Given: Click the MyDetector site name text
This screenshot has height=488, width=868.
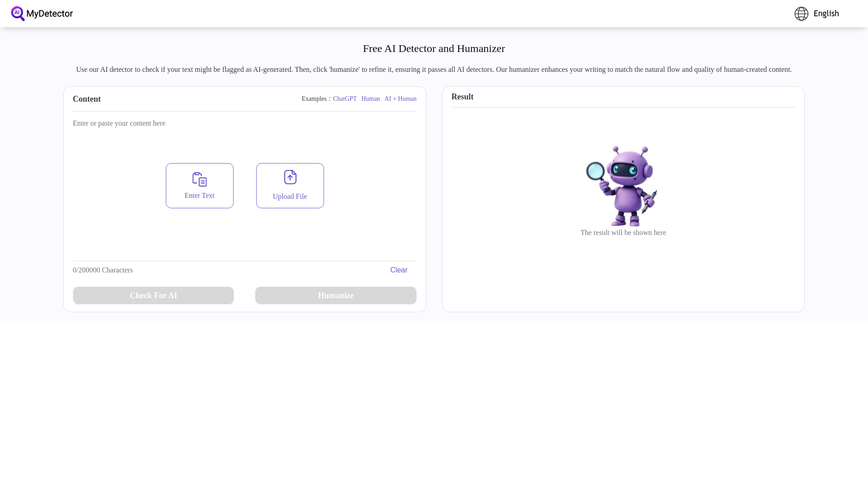Looking at the screenshot, I should coord(49,14).
